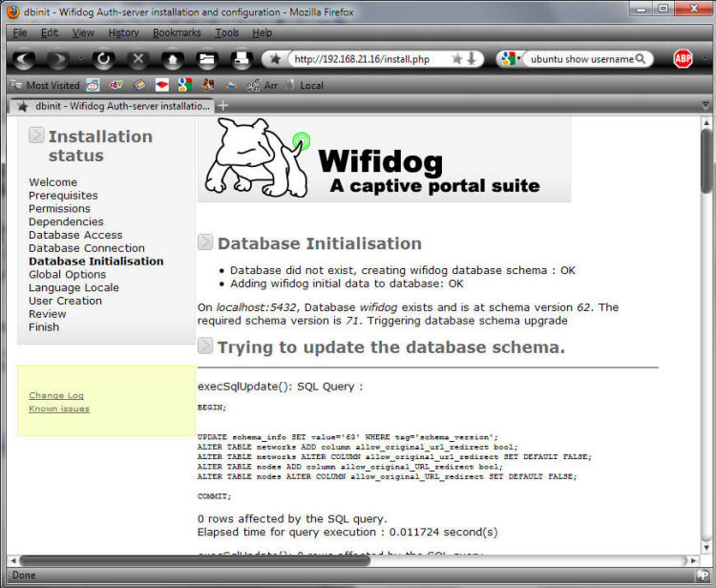Open the Help menu
The width and height of the screenshot is (716, 588).
263,32
